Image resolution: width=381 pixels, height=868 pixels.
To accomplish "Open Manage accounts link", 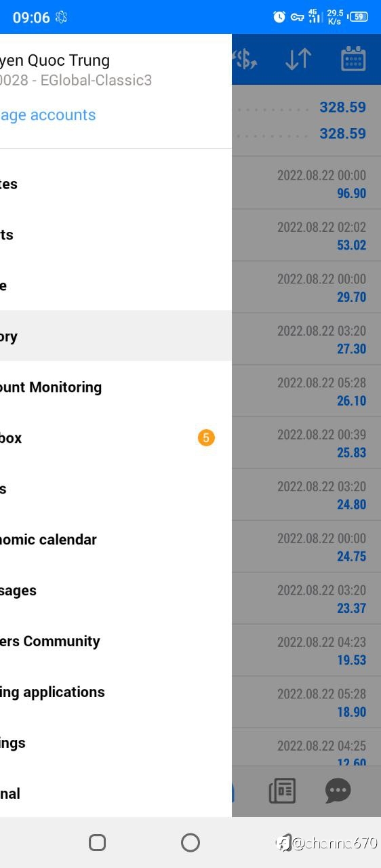I will pos(48,115).
